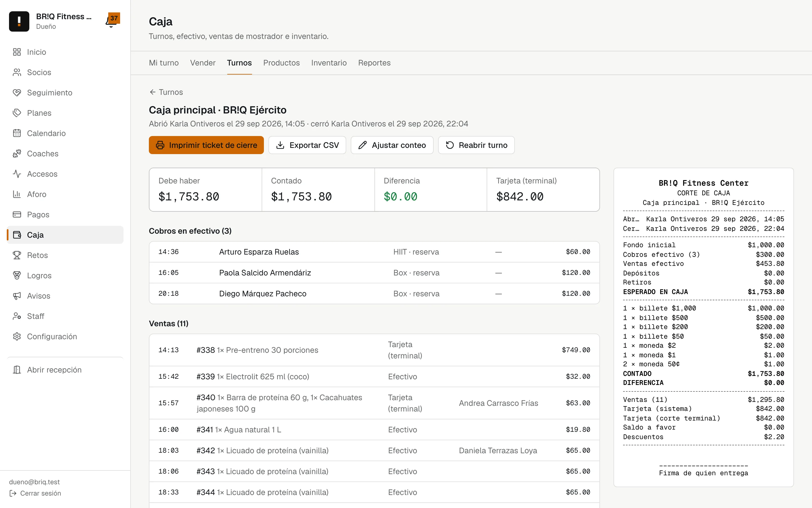Click the Exportar CSV button
The image size is (812, 508).
point(307,145)
